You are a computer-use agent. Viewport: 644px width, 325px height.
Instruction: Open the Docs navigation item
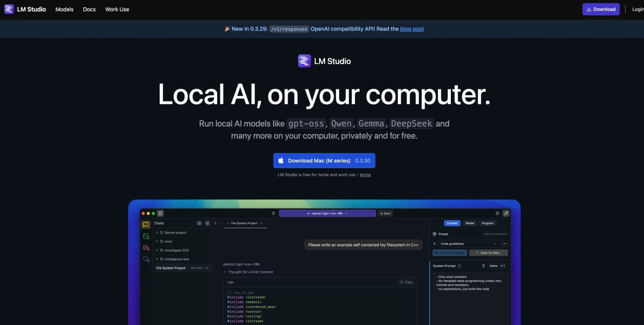(89, 9)
